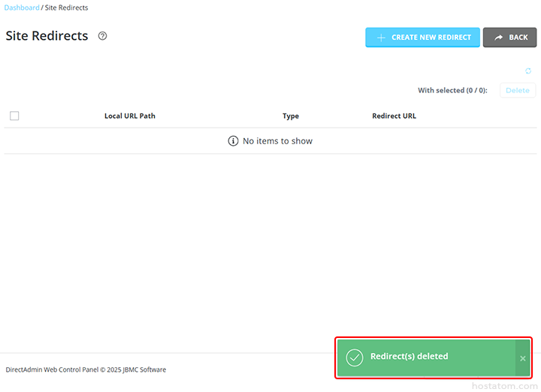The height and width of the screenshot is (392, 541).
Task: Click the greyed-out Delete button
Action: pos(517,90)
